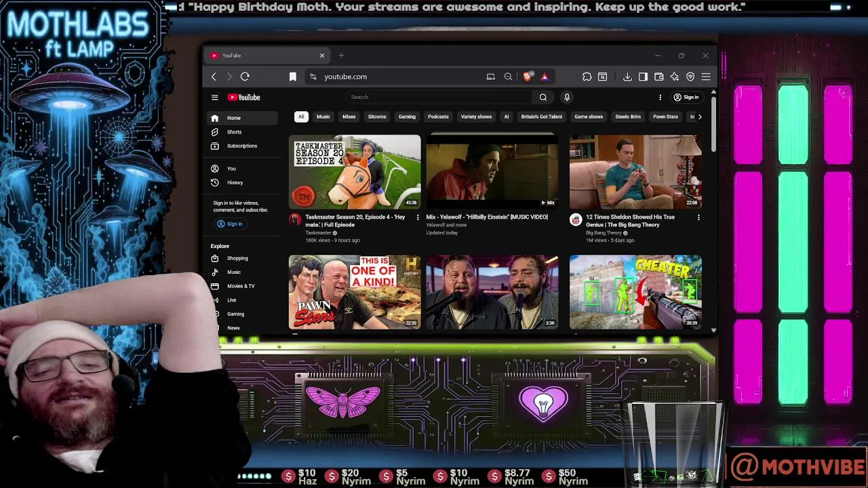Open Shopping under Explore
The image size is (868, 488).
(x=243, y=258)
